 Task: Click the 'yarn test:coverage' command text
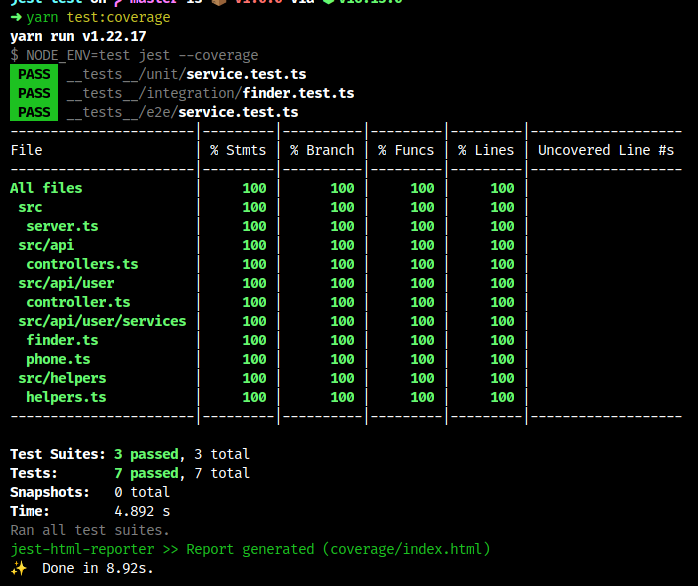(98, 17)
